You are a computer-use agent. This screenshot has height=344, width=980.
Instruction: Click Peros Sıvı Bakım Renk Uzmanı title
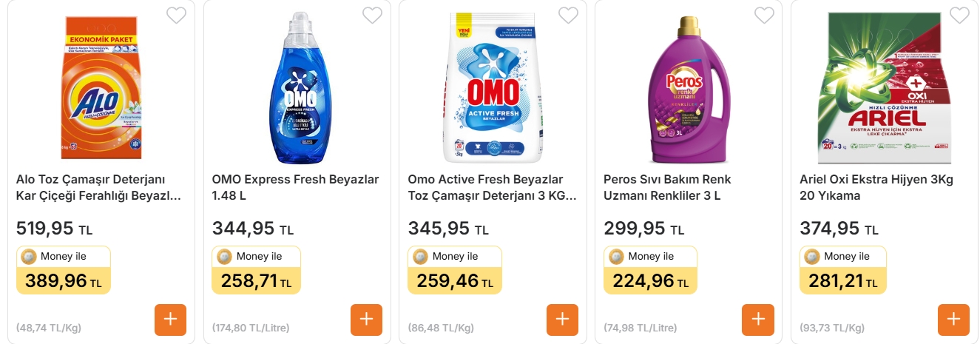(667, 188)
